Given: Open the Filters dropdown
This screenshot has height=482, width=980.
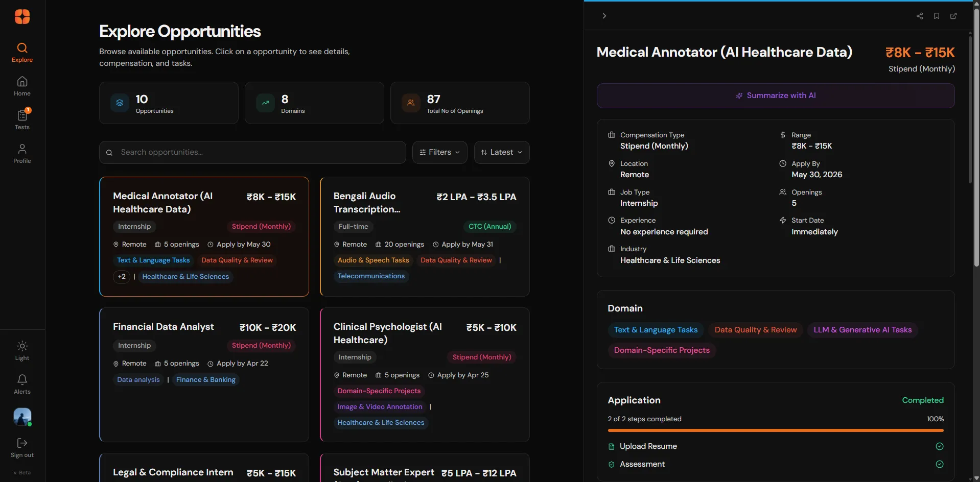Looking at the screenshot, I should [439, 152].
